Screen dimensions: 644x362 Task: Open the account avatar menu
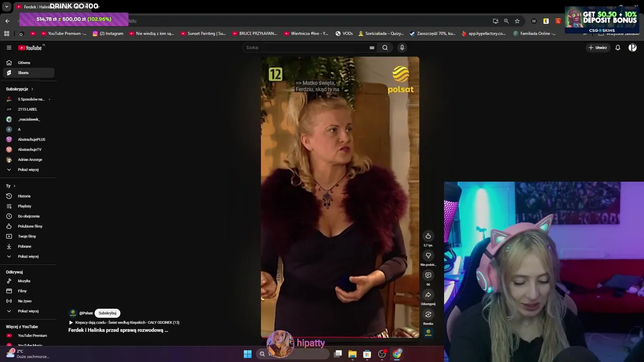pos(632,48)
